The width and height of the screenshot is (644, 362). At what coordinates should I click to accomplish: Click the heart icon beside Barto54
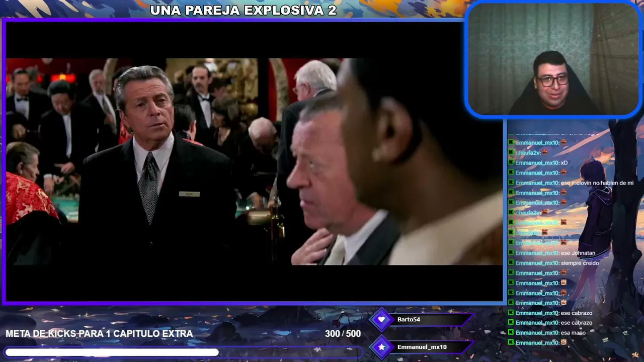381,319
